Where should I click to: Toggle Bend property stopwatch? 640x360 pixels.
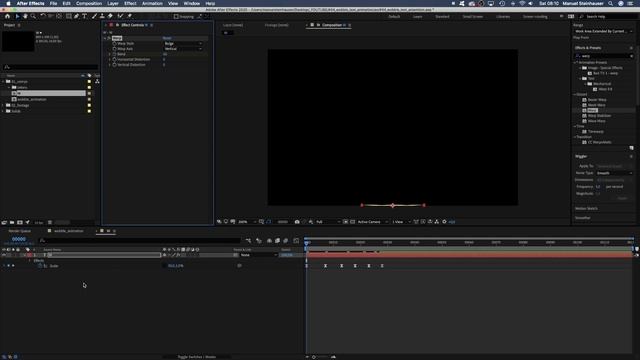(115, 54)
